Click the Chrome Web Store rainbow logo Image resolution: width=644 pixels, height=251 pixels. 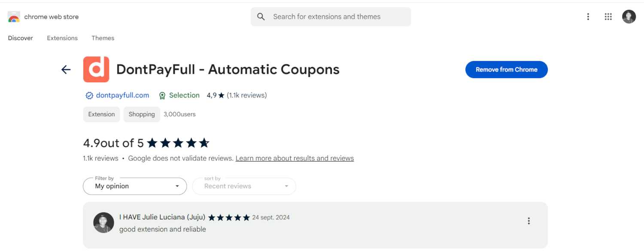click(14, 17)
